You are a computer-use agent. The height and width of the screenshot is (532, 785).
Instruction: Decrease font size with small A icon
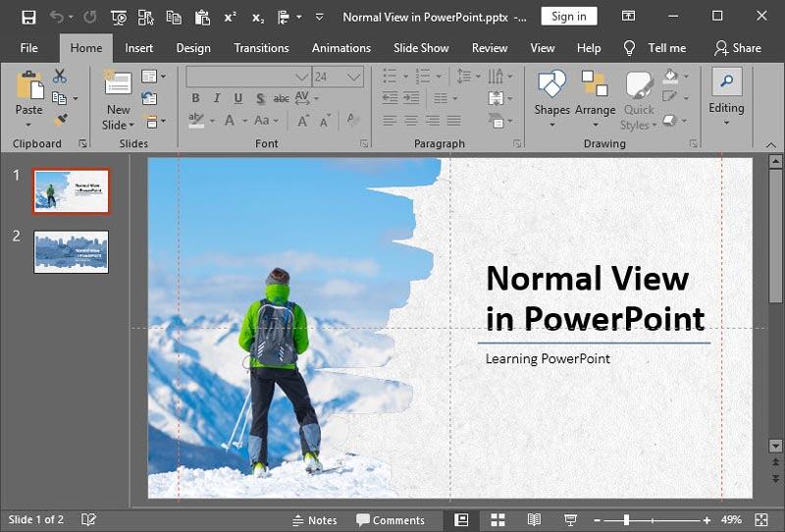[325, 121]
